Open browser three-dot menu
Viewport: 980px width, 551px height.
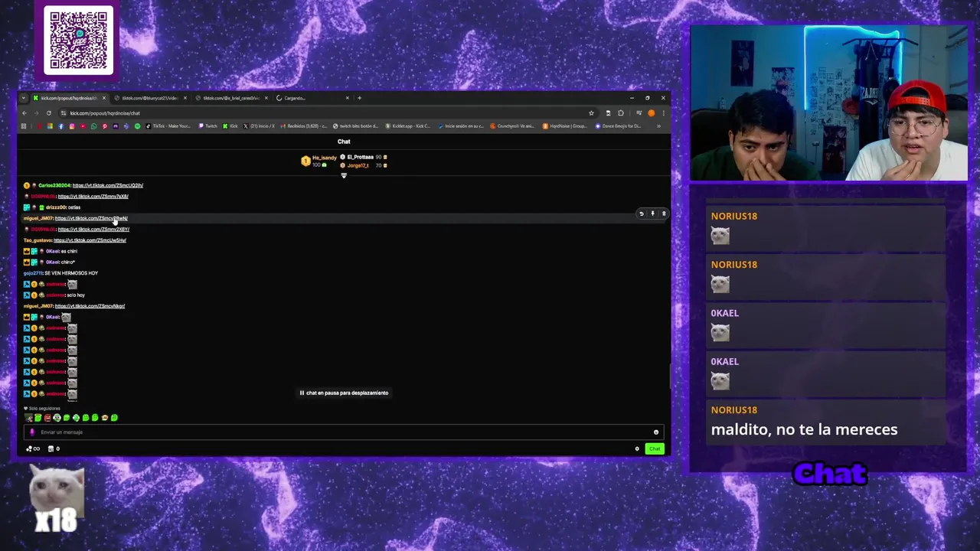pos(663,113)
